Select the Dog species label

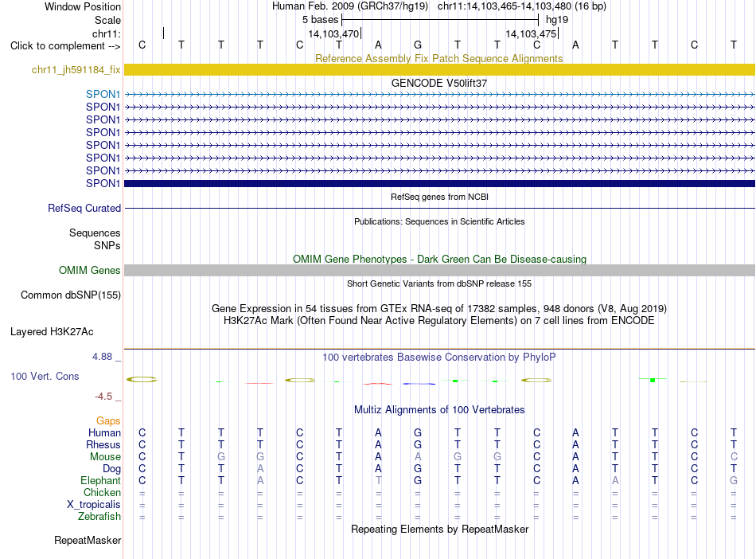[111, 468]
